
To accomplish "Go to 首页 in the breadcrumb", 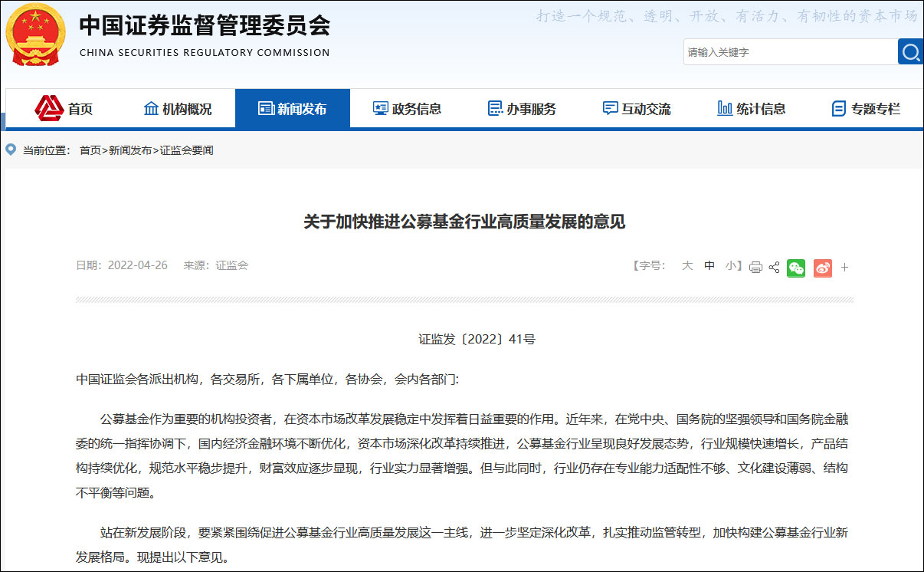I will pyautogui.click(x=90, y=151).
